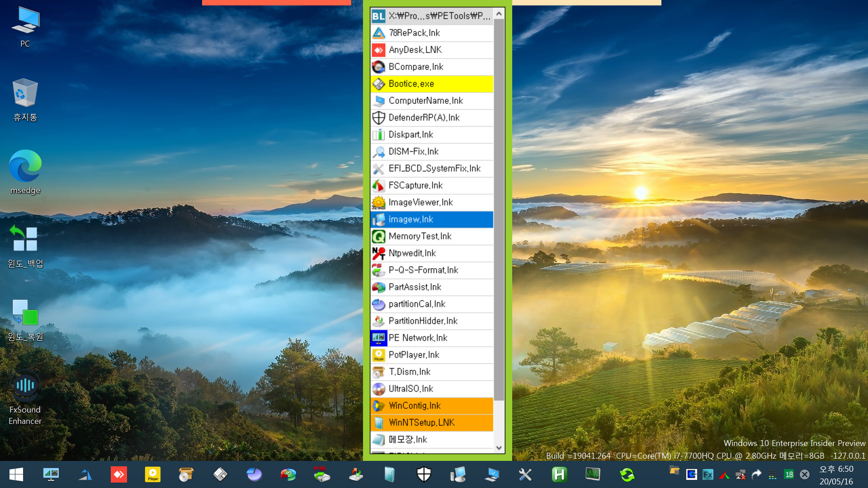Image resolution: width=868 pixels, height=488 pixels.
Task: Select the orange WinNTSetup.LNK entry
Action: pos(432,422)
